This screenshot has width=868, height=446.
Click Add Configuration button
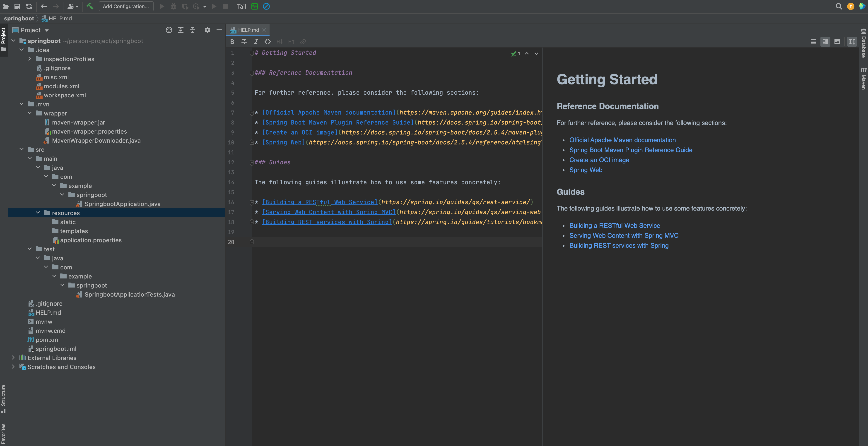tap(126, 6)
